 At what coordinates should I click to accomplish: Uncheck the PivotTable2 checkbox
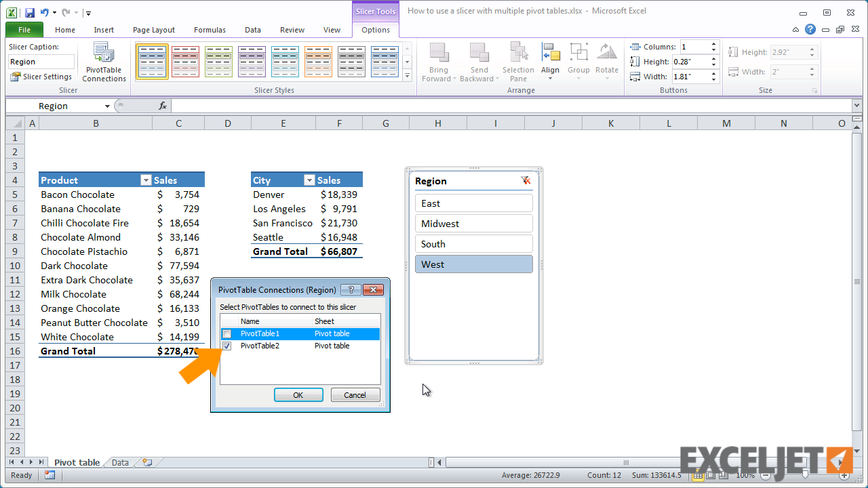pyautogui.click(x=226, y=346)
